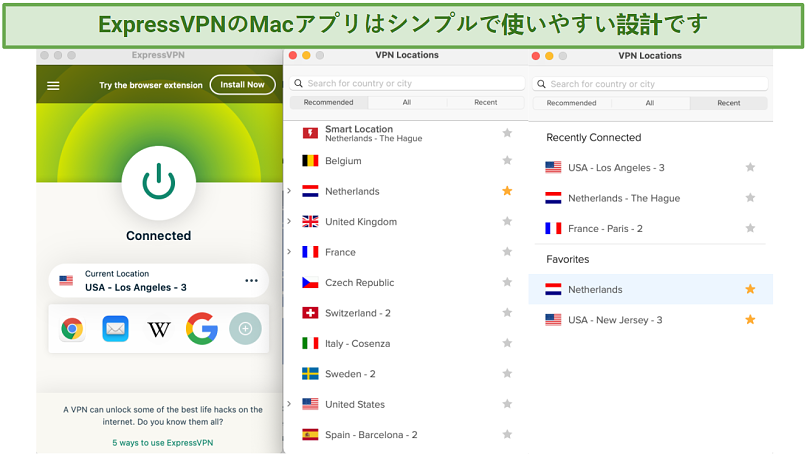Click the France flag in recommended list
Viewport: 806px width, 455px height.
pos(310,252)
